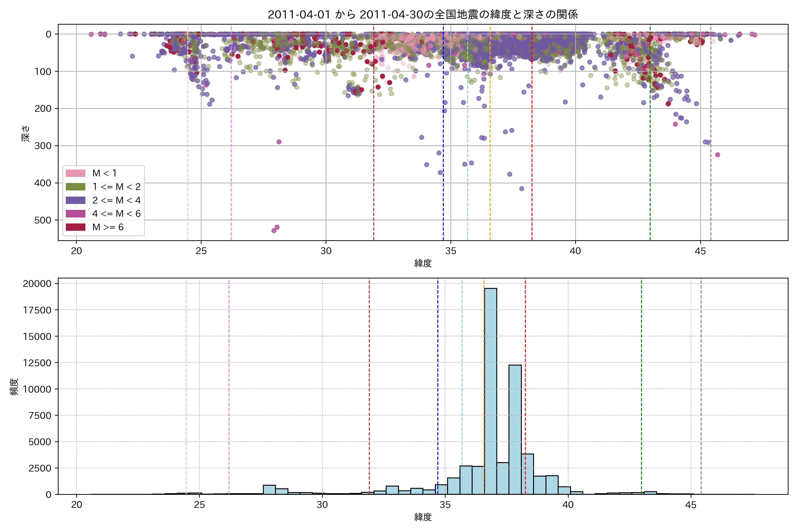Click the 緯度 label under the histogram
798x532 pixels.
click(423, 517)
